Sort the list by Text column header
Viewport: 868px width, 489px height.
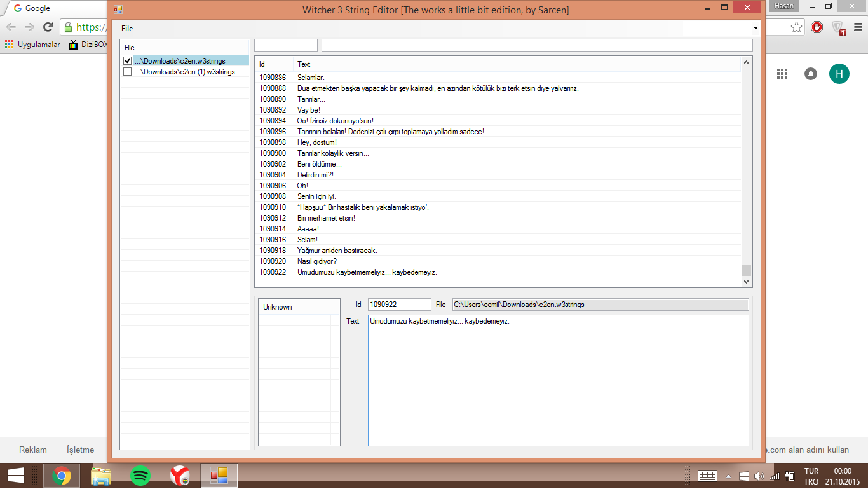point(517,64)
